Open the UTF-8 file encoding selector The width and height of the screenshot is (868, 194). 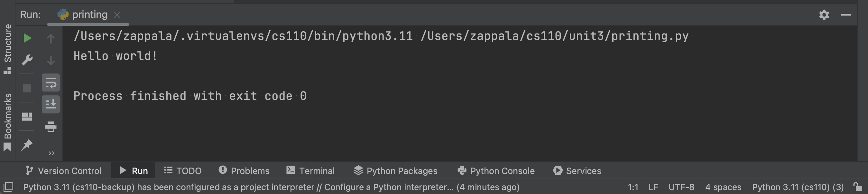(681, 187)
